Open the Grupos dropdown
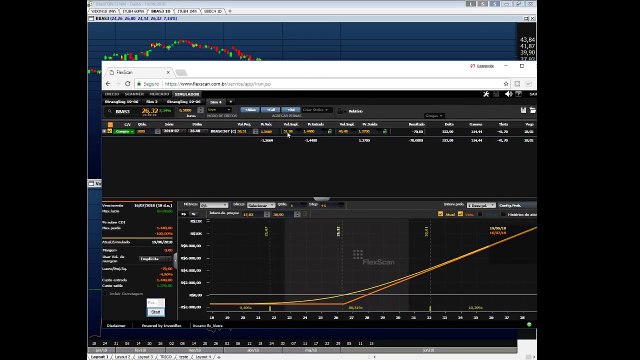This screenshot has height=360, width=640. (434, 116)
